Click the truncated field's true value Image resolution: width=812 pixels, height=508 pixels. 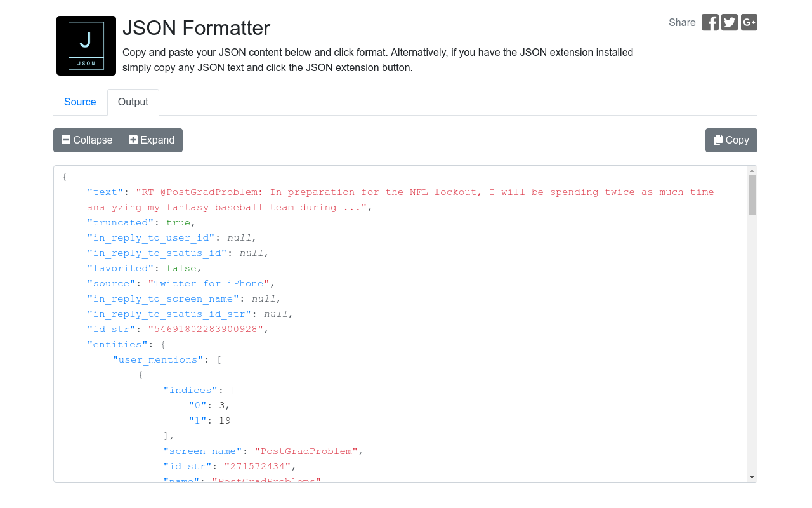[x=178, y=222]
